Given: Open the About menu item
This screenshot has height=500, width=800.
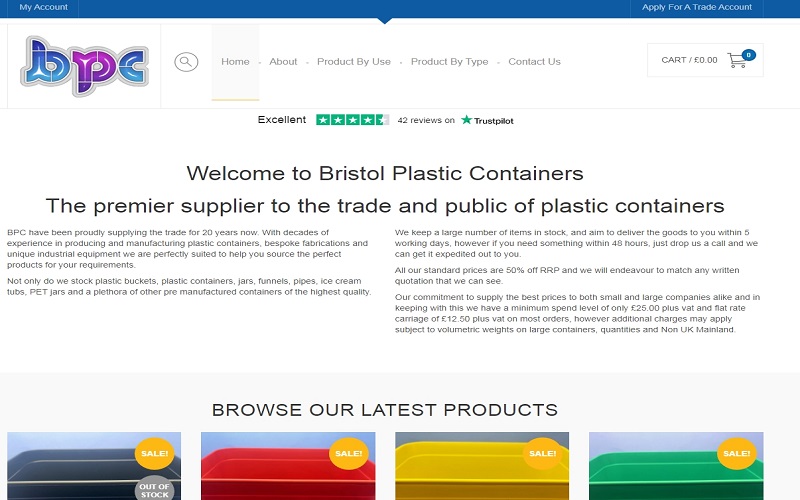Looking at the screenshot, I should (x=283, y=62).
